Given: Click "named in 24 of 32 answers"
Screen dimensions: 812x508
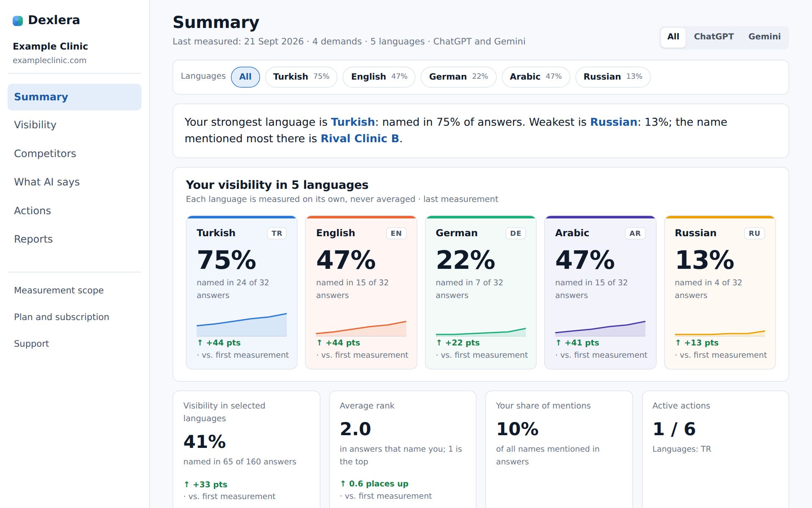Looking at the screenshot, I should [233, 289].
